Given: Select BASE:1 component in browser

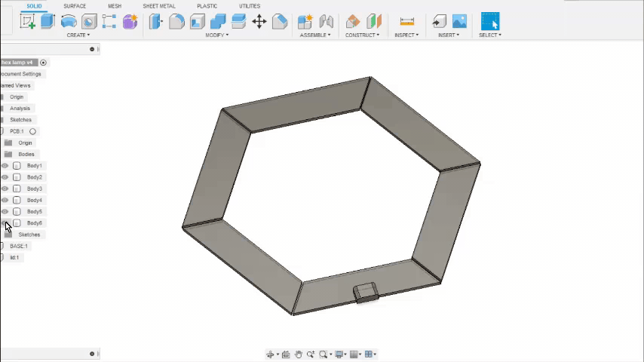Looking at the screenshot, I should 19,246.
